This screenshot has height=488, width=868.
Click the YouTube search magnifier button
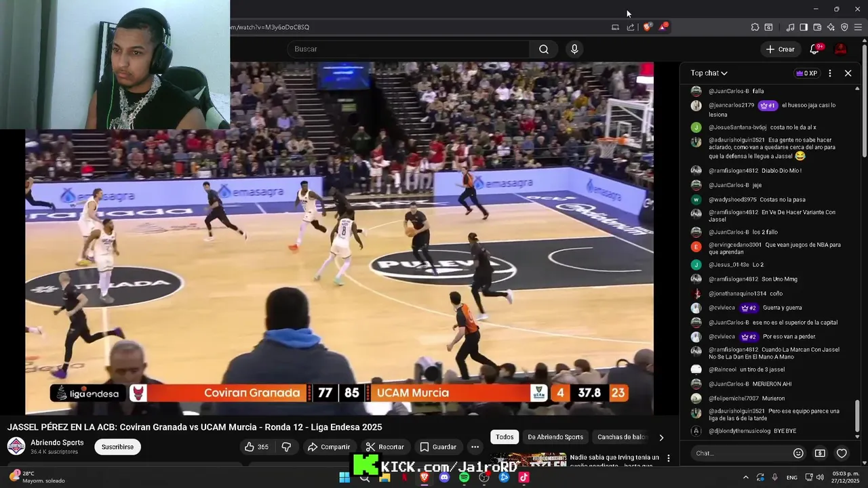pyautogui.click(x=544, y=49)
